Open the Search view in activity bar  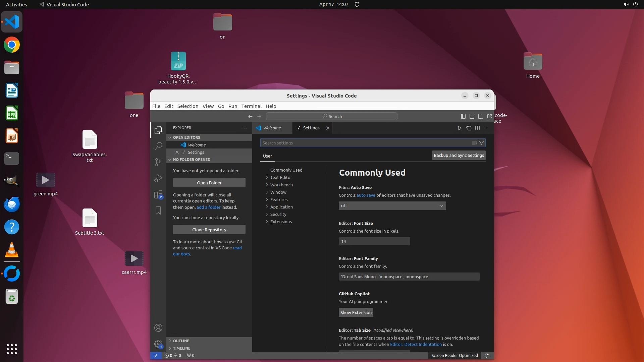(158, 146)
